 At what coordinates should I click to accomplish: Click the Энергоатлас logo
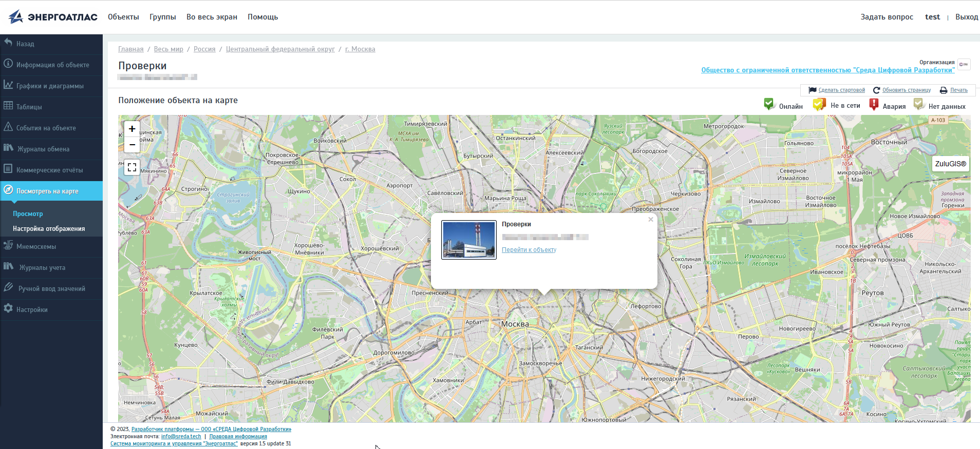(x=53, y=17)
